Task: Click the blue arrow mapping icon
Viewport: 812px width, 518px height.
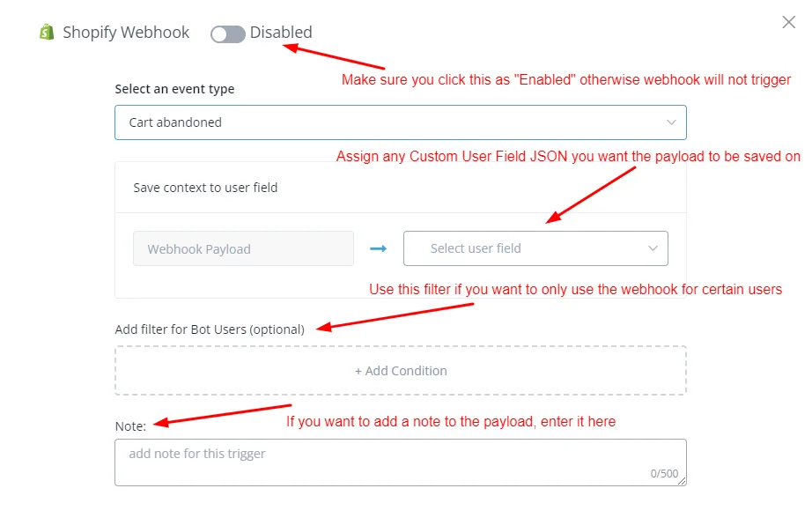Action: point(379,248)
